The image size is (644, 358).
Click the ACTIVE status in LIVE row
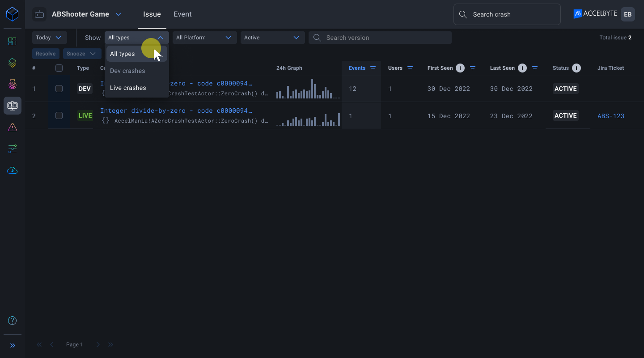coord(566,115)
